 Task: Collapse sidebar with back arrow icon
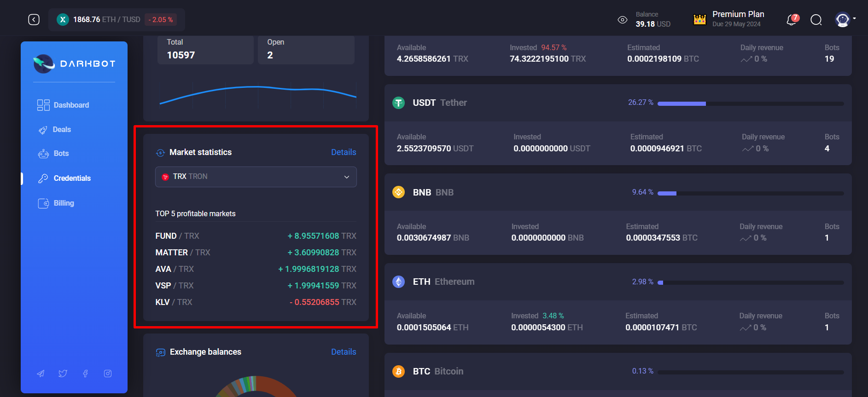point(34,19)
